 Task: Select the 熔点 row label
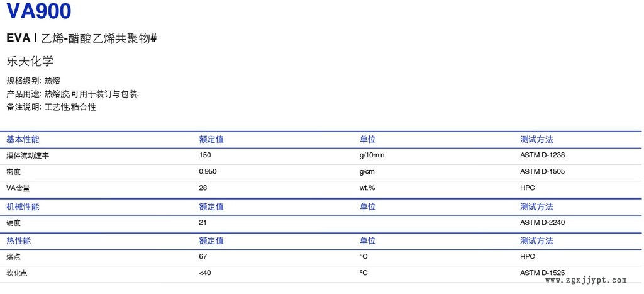14,257
